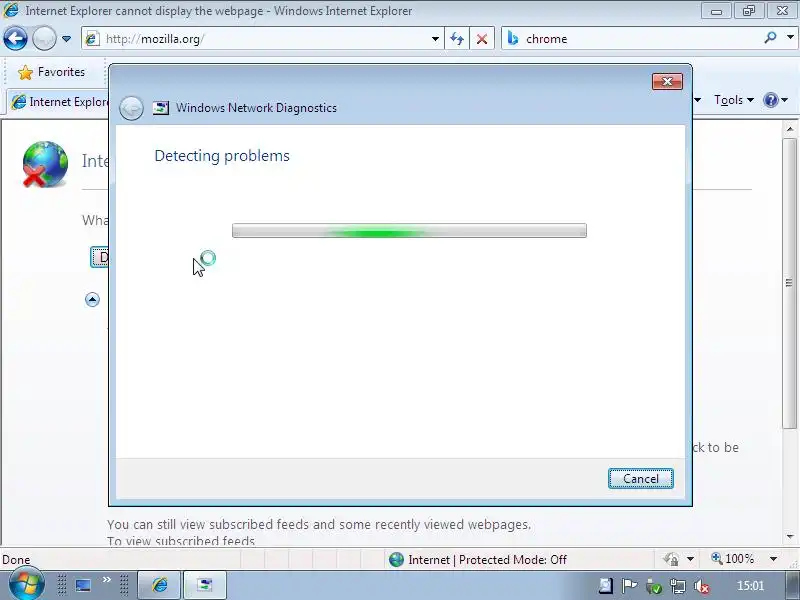Click the Done status text
The image size is (800, 600).
16,560
